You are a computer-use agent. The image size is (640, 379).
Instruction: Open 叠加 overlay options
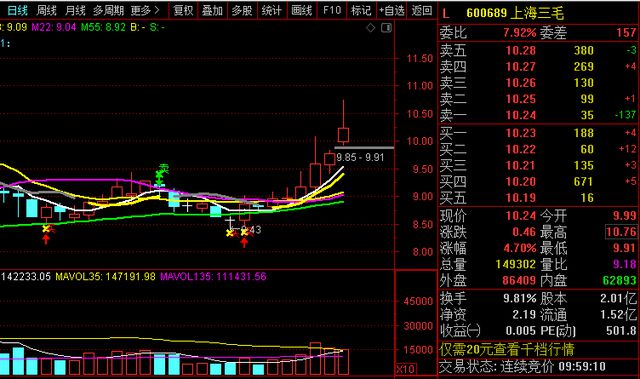click(x=212, y=10)
